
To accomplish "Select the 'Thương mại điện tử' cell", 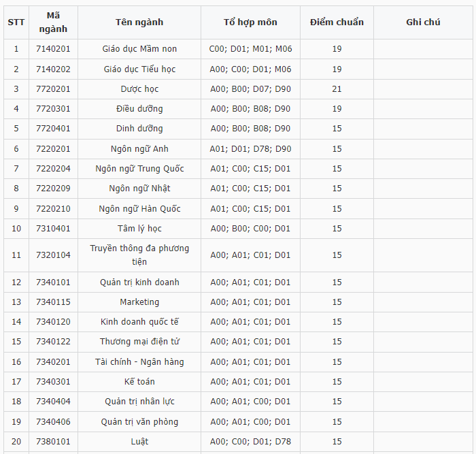I will click(x=139, y=342).
